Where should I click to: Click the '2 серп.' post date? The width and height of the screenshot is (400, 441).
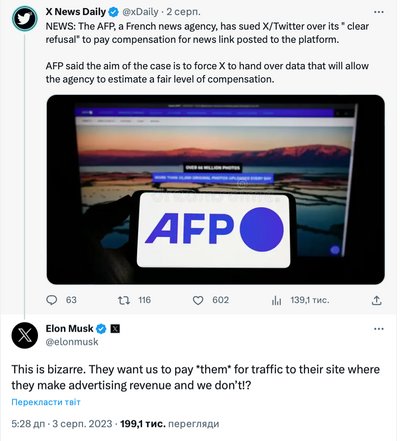pyautogui.click(x=184, y=12)
